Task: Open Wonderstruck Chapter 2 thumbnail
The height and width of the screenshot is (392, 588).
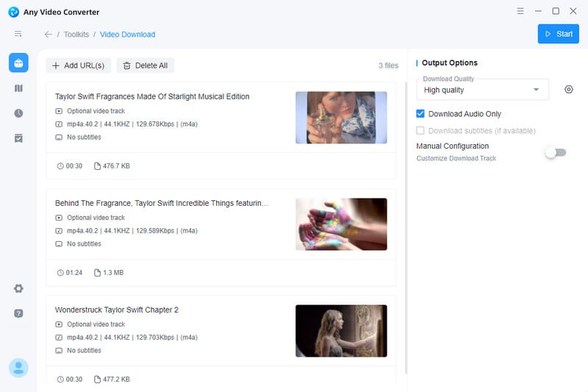Action: [341, 330]
